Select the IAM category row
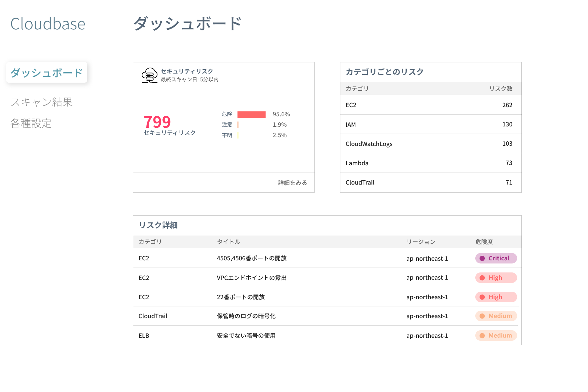Viewport: 588px width, 392px height. point(431,124)
